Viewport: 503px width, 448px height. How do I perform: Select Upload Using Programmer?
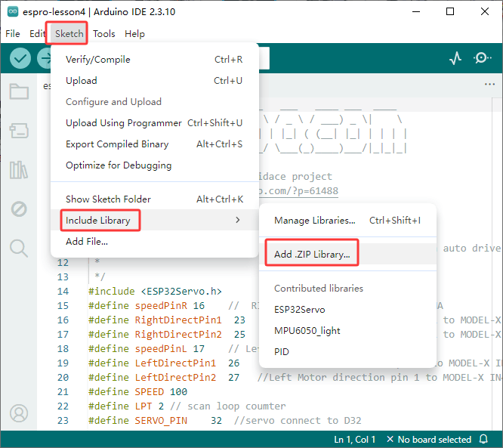155,123
